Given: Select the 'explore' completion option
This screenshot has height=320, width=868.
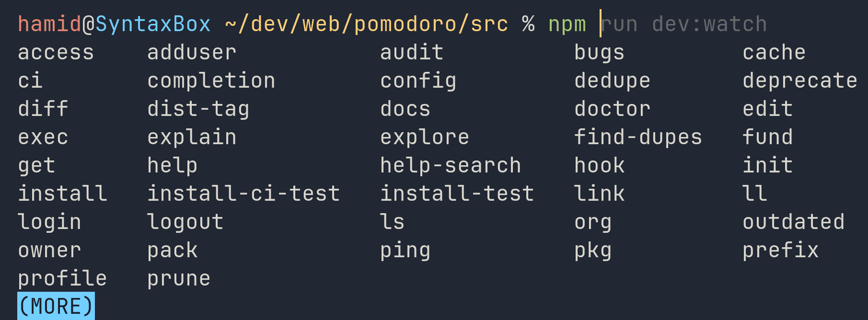Looking at the screenshot, I should click(x=425, y=137).
